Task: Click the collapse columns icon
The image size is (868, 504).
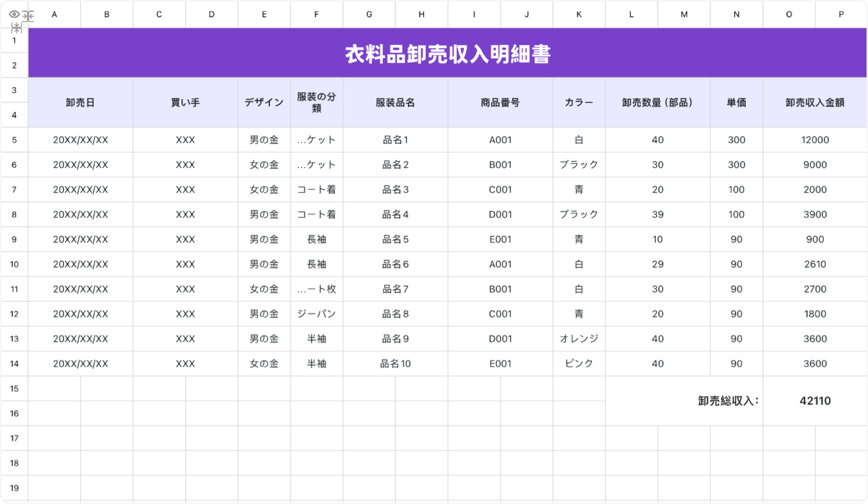Action: [x=28, y=16]
